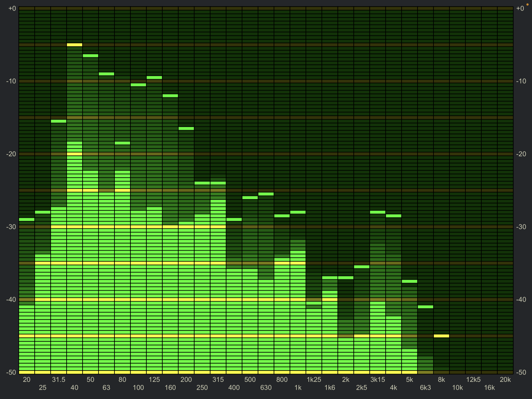Viewport: 532px width, 399px height.
Task: Click the 6k3 frequency label
Action: (426, 388)
